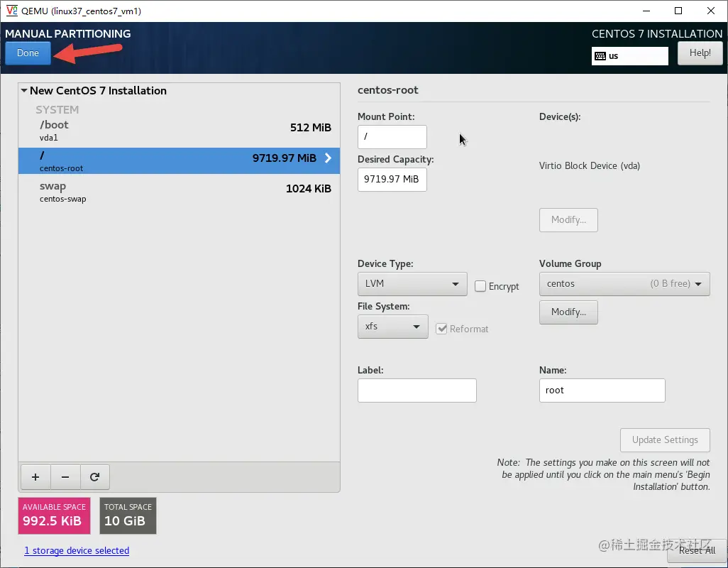Click the AVAILABLE SPACE 992.5 KiB box

[55, 515]
